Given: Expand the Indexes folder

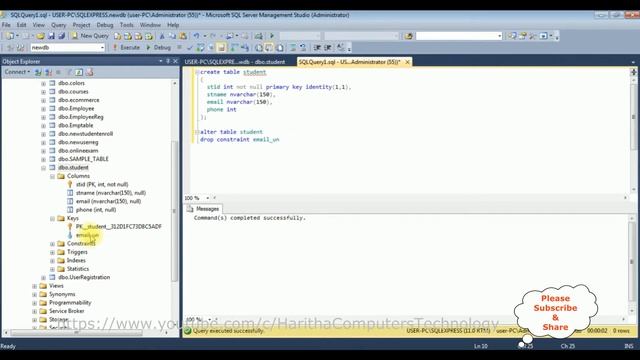Looking at the screenshot, I should [52, 260].
